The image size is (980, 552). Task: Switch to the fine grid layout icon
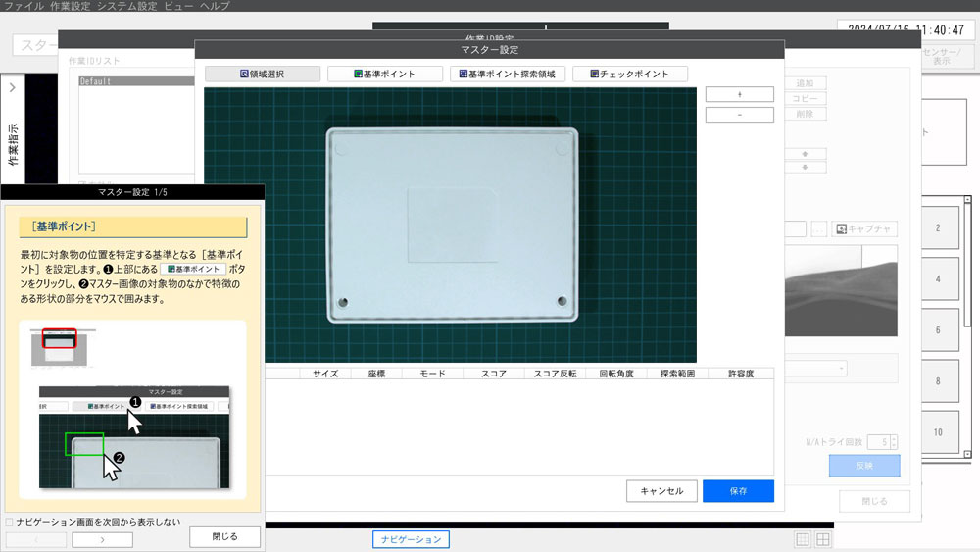[803, 539]
